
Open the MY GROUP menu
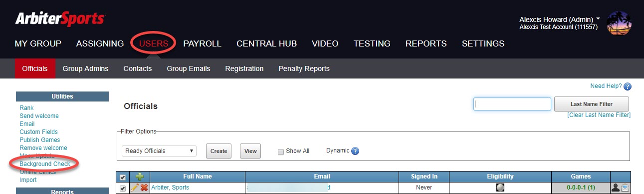(38, 43)
